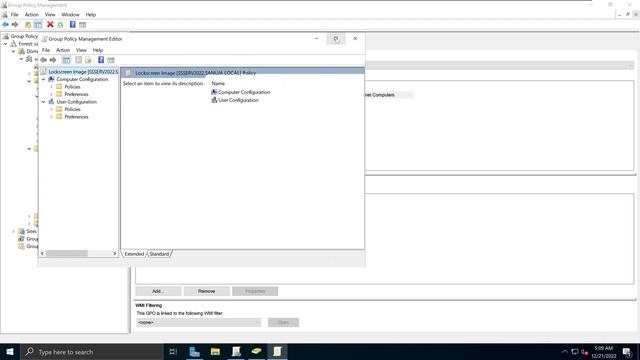
Task: Toggle Action Pane icon in Group Policy Management toolbar
Action: pyautogui.click(x=82, y=24)
